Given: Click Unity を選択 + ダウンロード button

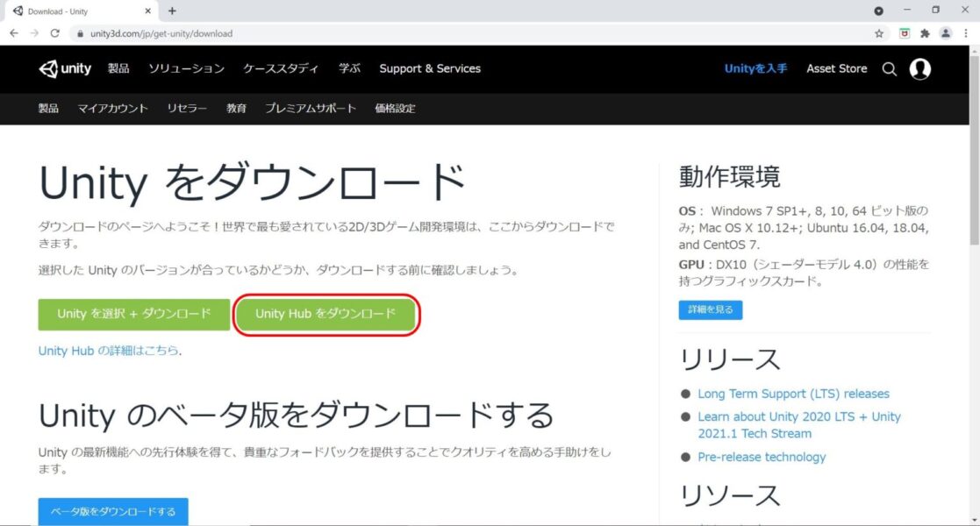Looking at the screenshot, I should [133, 314].
